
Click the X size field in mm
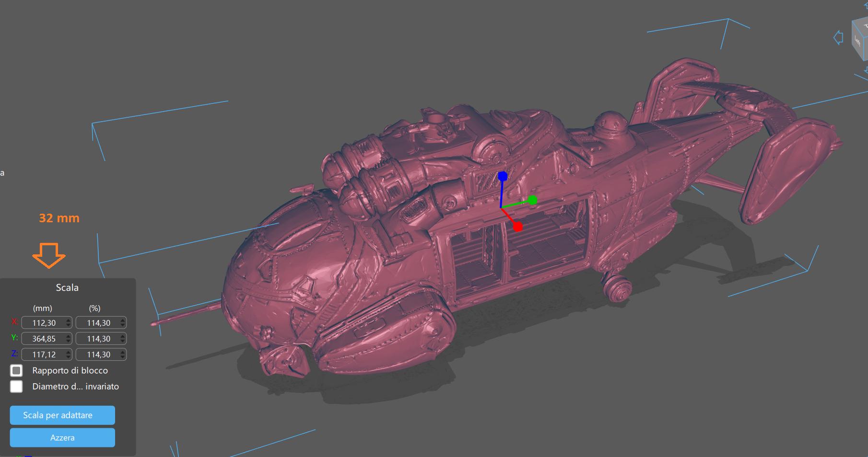(43, 323)
